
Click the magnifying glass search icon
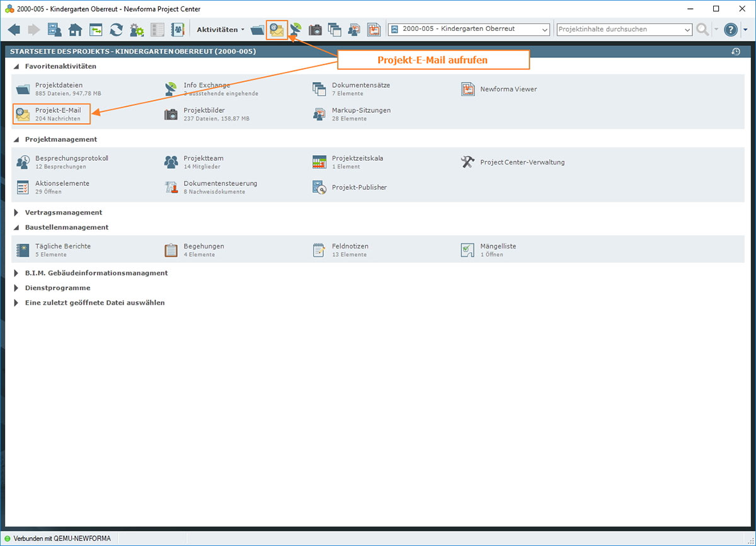tap(702, 29)
